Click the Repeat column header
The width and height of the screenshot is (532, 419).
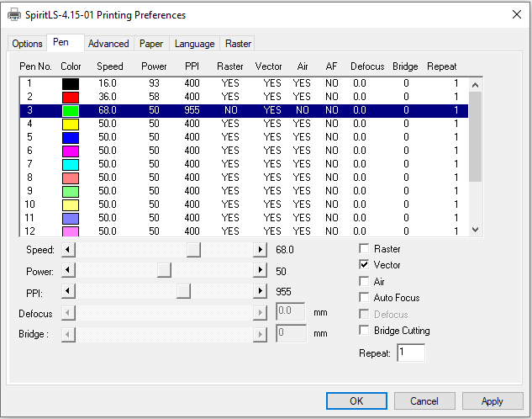tap(442, 66)
